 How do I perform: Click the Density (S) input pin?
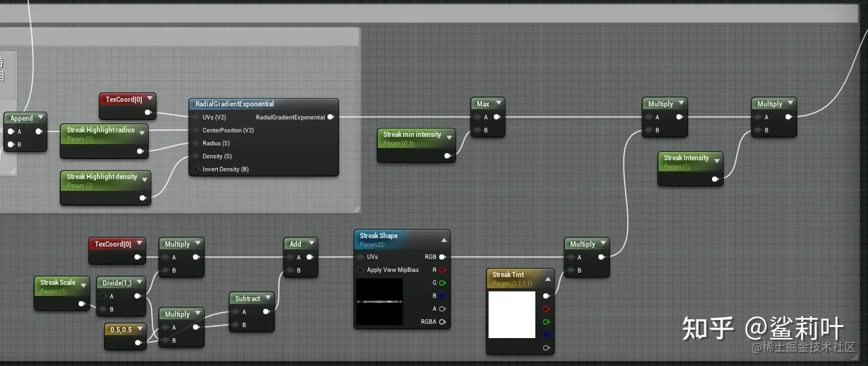click(x=196, y=156)
